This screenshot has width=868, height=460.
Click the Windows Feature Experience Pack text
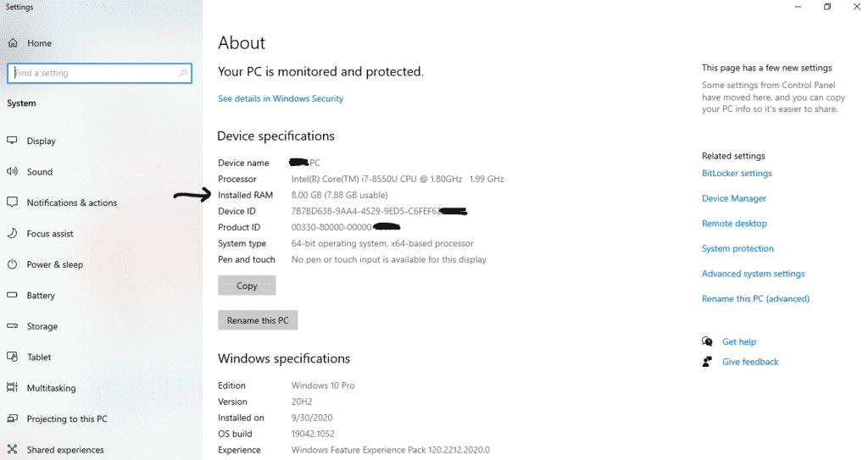[390, 450]
